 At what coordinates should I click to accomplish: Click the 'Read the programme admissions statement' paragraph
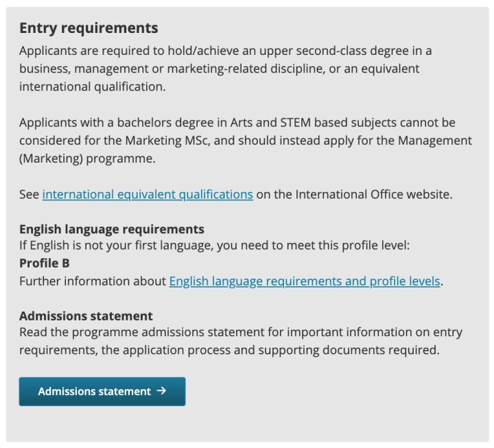(241, 341)
